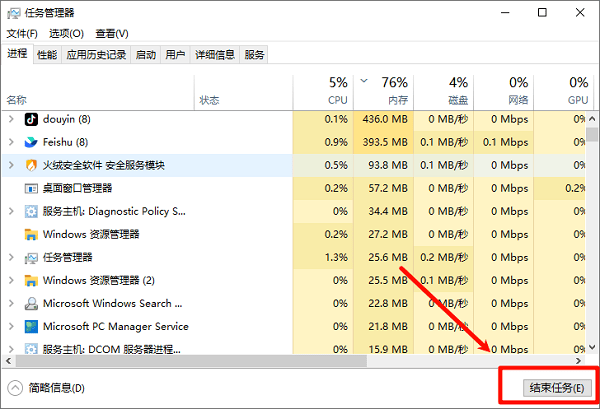
Task: Click the horizontal scrollbar left arrow
Action: click(x=8, y=360)
